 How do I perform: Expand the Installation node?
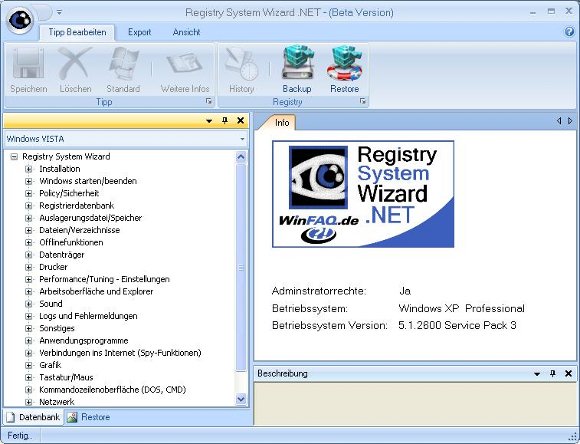coord(28,169)
